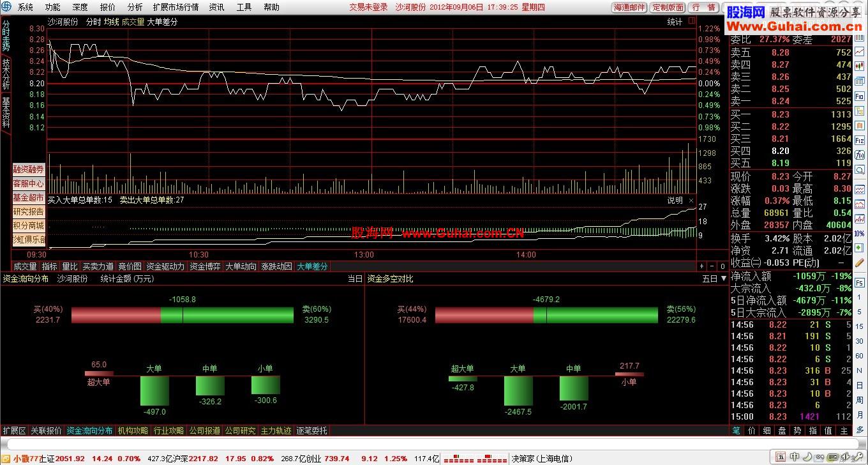
Task: Select the 日 daily period button
Action: point(860,385)
